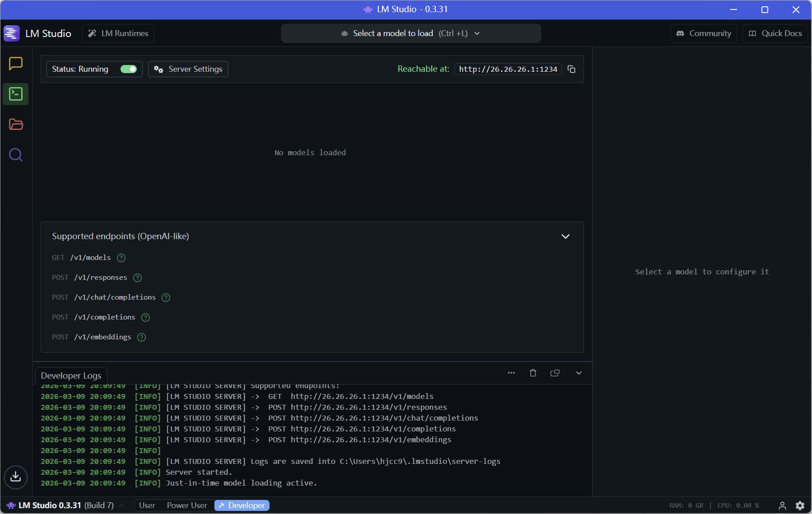
Task: Click the 'Reachable at:' label
Action: [423, 69]
